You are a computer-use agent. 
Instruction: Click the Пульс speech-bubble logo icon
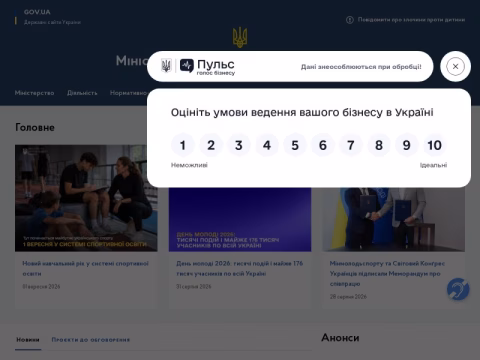(187, 66)
